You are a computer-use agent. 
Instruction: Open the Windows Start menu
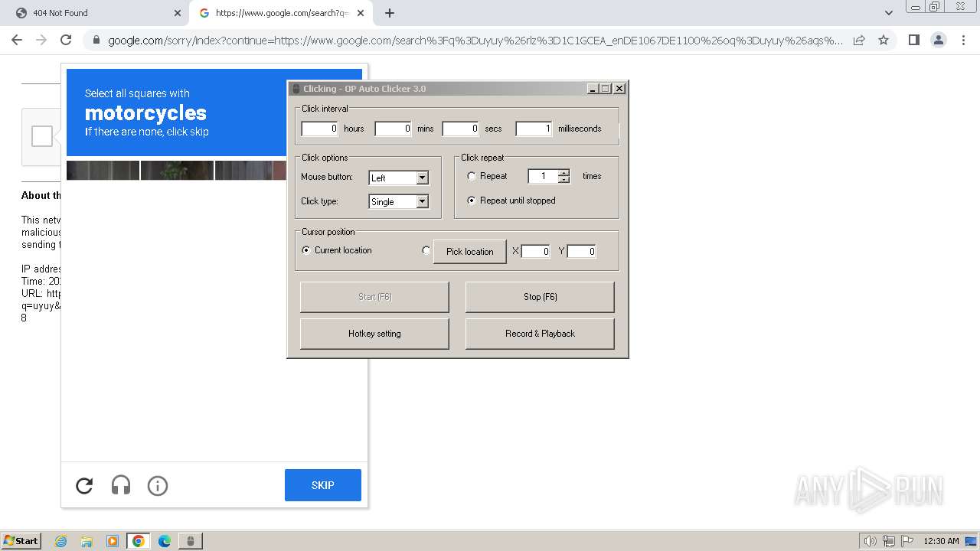click(21, 541)
